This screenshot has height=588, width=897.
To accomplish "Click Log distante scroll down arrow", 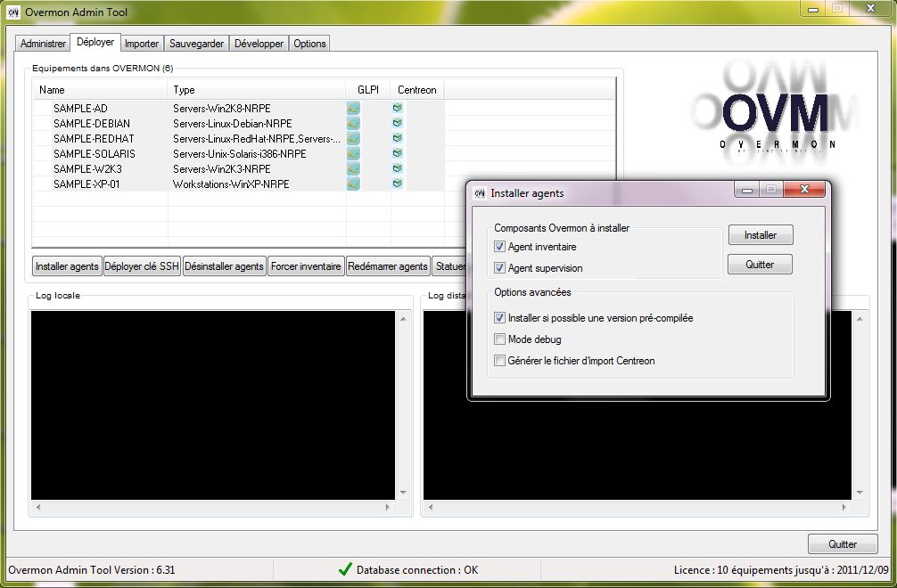I will (860, 492).
